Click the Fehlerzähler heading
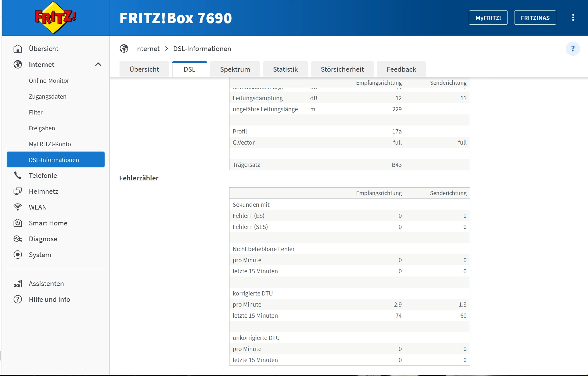 pyautogui.click(x=139, y=178)
